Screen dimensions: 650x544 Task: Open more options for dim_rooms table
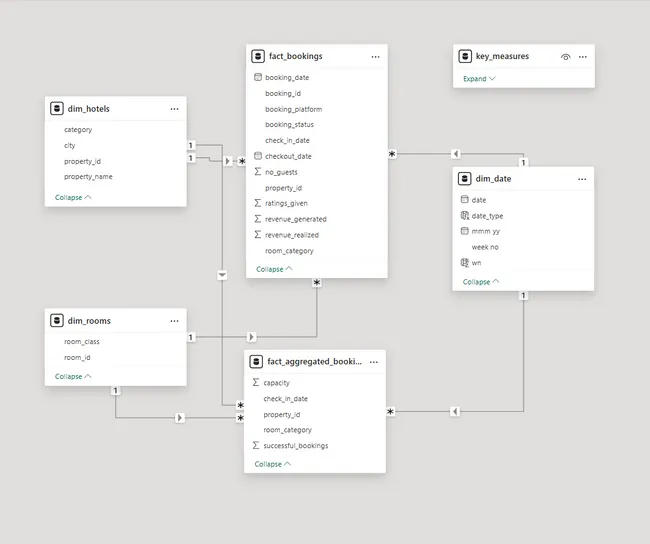(x=175, y=321)
